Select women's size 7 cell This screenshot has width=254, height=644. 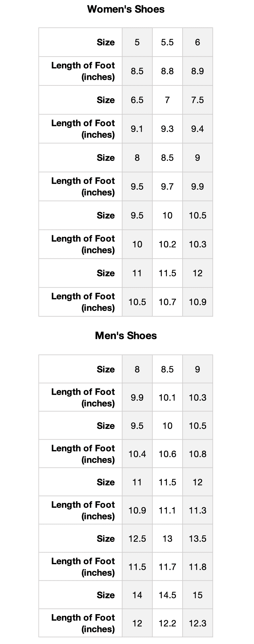167,100
